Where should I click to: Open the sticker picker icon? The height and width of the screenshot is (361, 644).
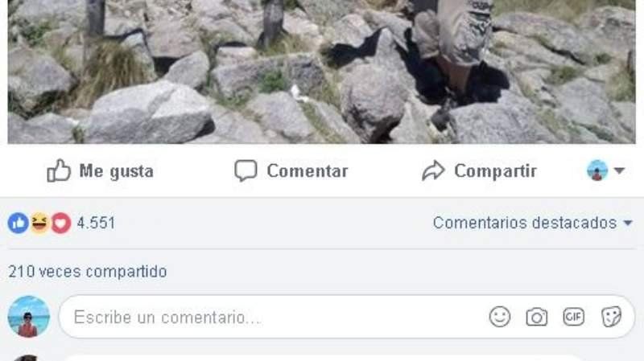pyautogui.click(x=611, y=317)
